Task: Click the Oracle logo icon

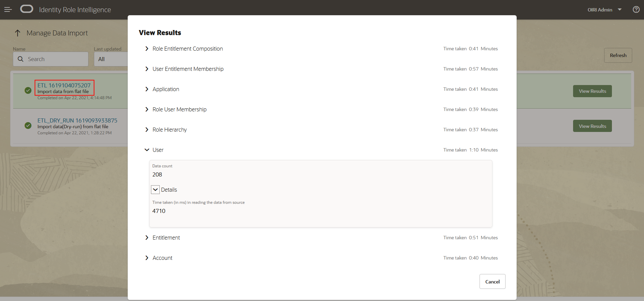Action: click(27, 9)
